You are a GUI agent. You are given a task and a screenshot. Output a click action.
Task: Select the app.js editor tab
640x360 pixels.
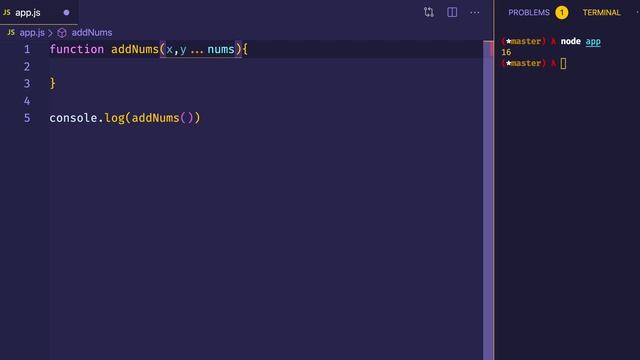coord(39,12)
